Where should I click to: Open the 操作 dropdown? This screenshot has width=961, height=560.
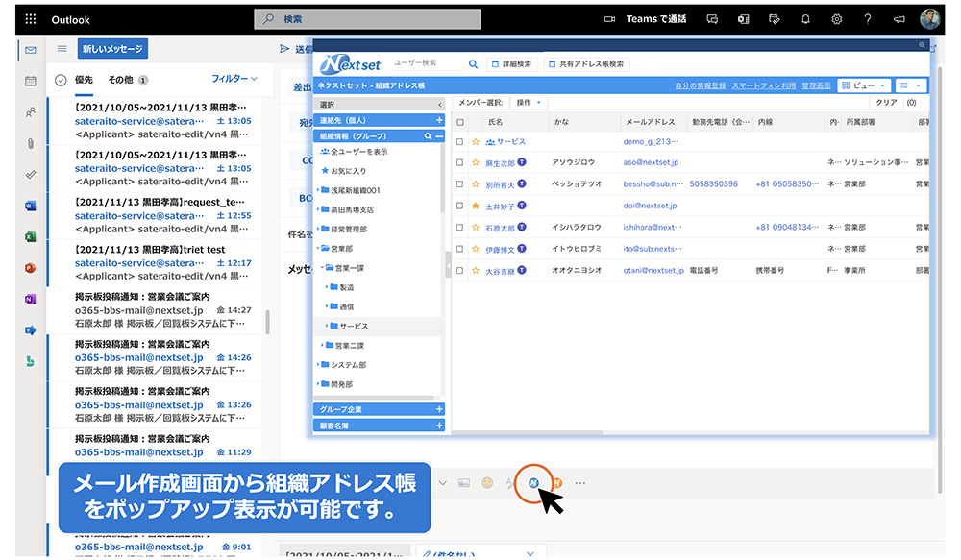point(529,103)
